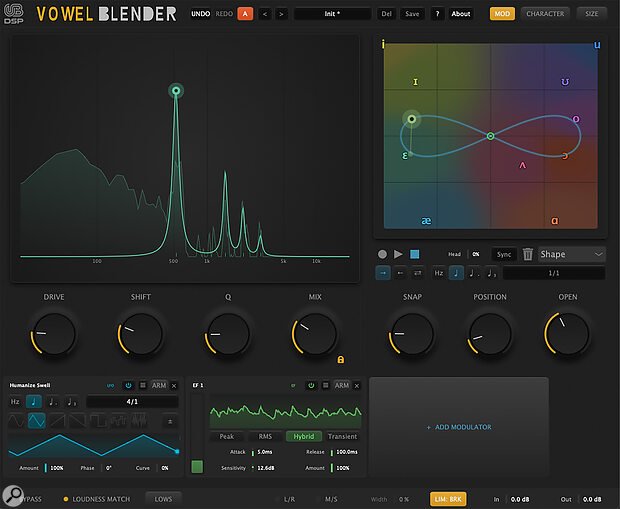Click the REDO button

(x=224, y=14)
